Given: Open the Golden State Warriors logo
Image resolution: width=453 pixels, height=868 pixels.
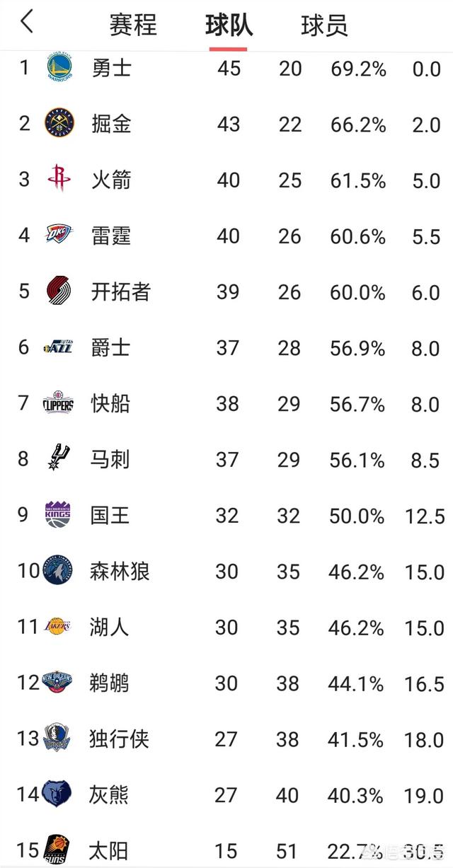Looking at the screenshot, I should pyautogui.click(x=58, y=68).
